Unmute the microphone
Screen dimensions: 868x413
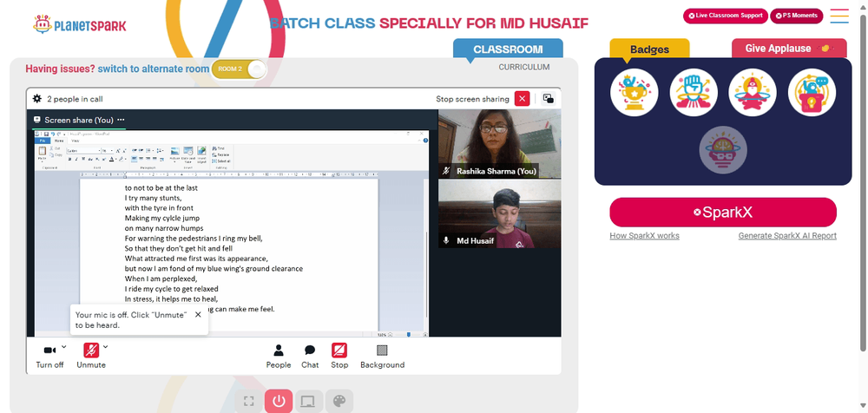click(x=91, y=356)
